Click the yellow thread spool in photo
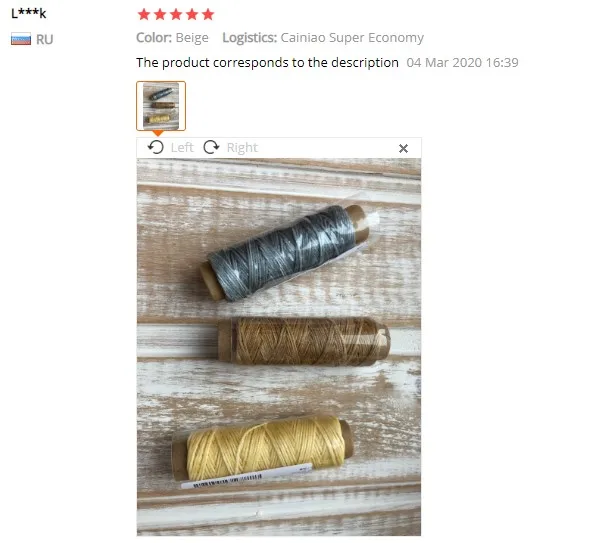612x543 pixels. [262, 449]
